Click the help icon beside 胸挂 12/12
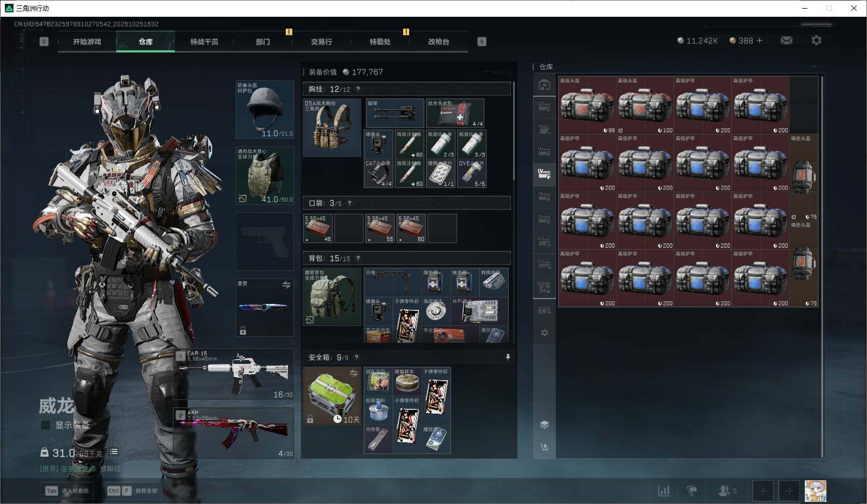 pyautogui.click(x=358, y=89)
